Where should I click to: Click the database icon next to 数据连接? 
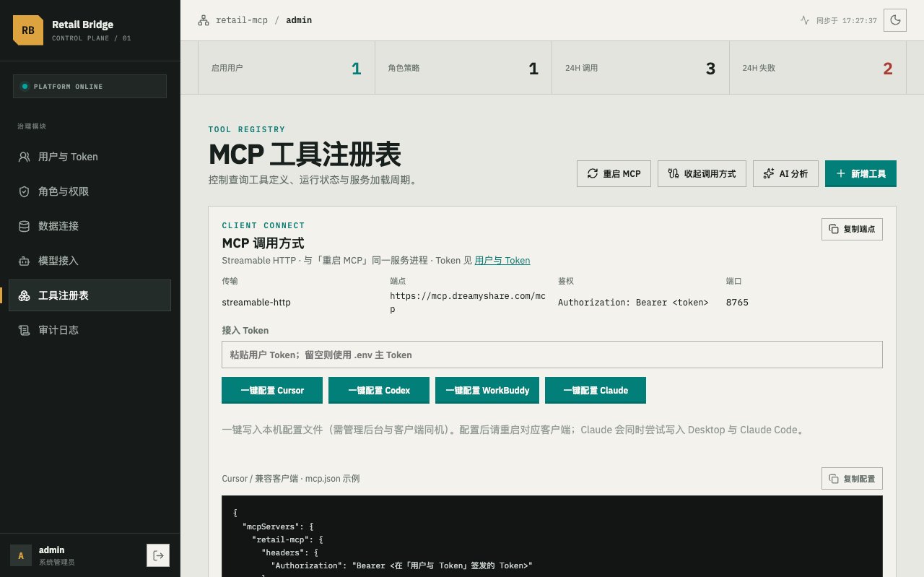coord(24,226)
